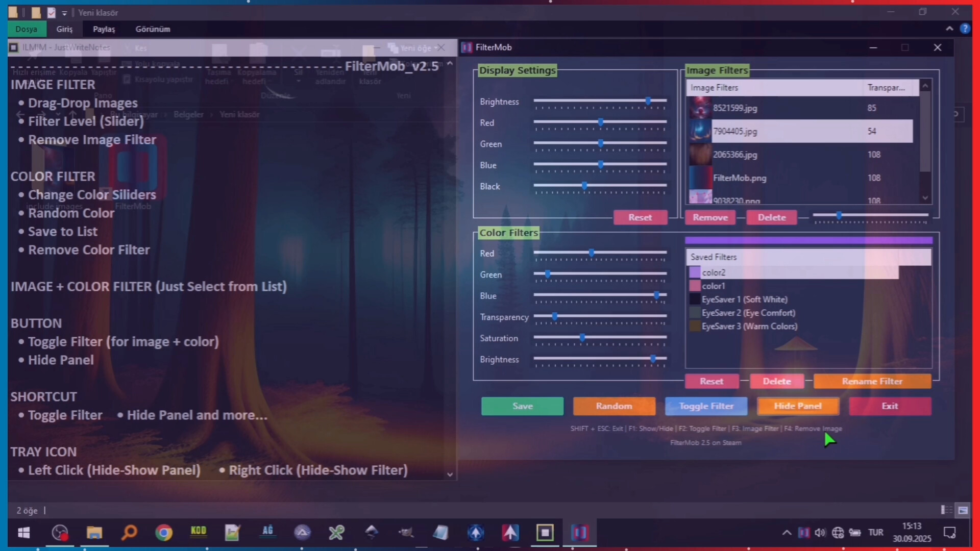The height and width of the screenshot is (551, 980).
Task: Switch to the Paylaş tab in Explorer
Action: (x=104, y=29)
